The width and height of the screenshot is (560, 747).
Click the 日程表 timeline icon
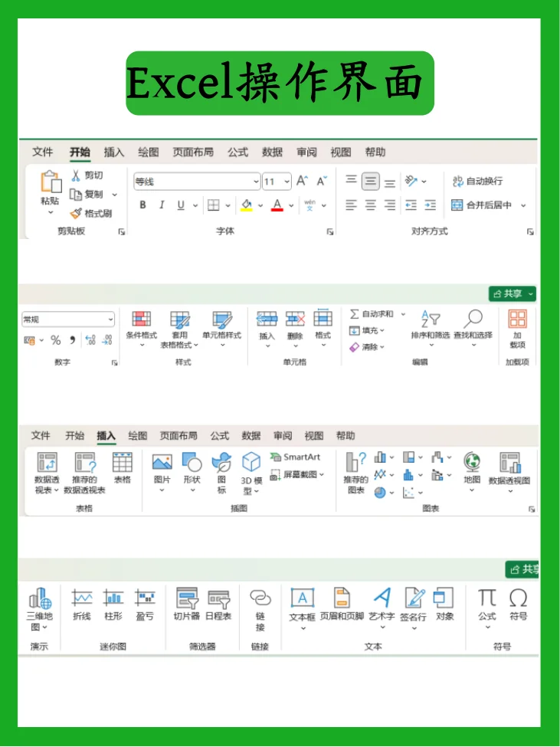click(218, 598)
